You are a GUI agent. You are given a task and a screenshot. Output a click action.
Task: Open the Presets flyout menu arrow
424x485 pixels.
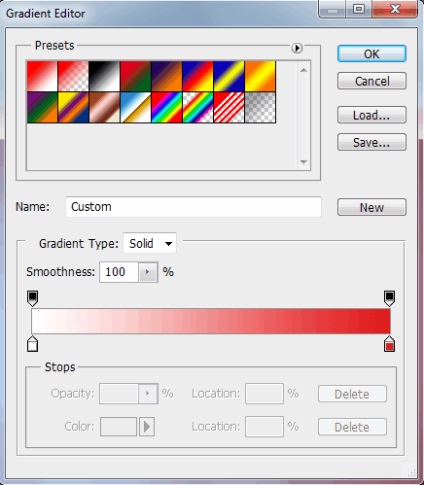coord(297,48)
